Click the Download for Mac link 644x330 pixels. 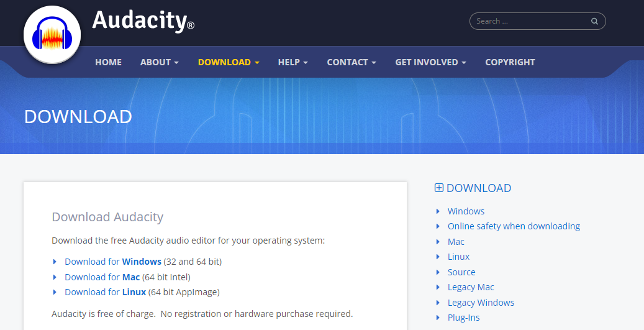coord(102,277)
